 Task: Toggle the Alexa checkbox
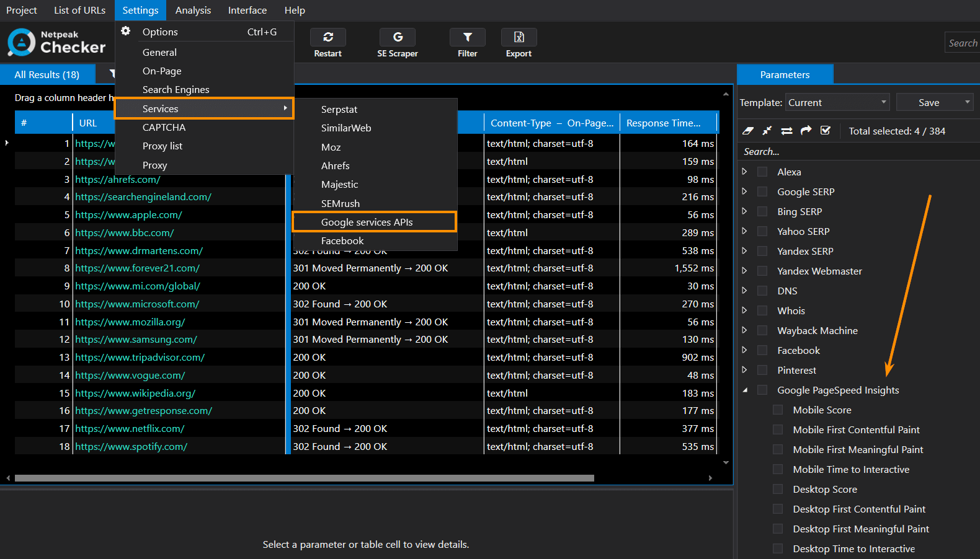[x=762, y=172]
